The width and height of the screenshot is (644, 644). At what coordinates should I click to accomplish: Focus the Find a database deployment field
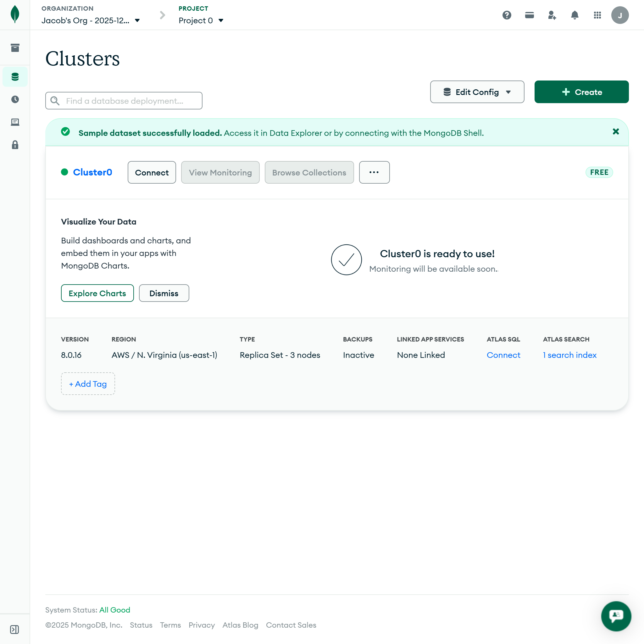(124, 101)
